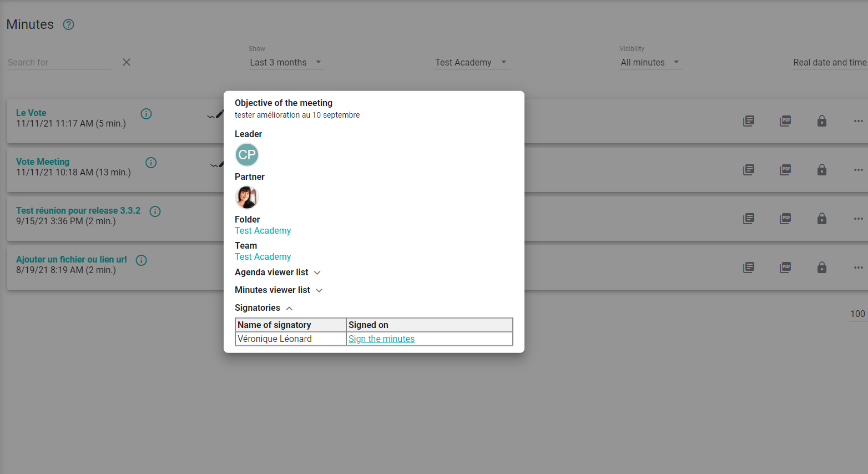The image size is (868, 474).
Task: Click the objective text tester amélioration au 10 septembre
Action: 297,115
